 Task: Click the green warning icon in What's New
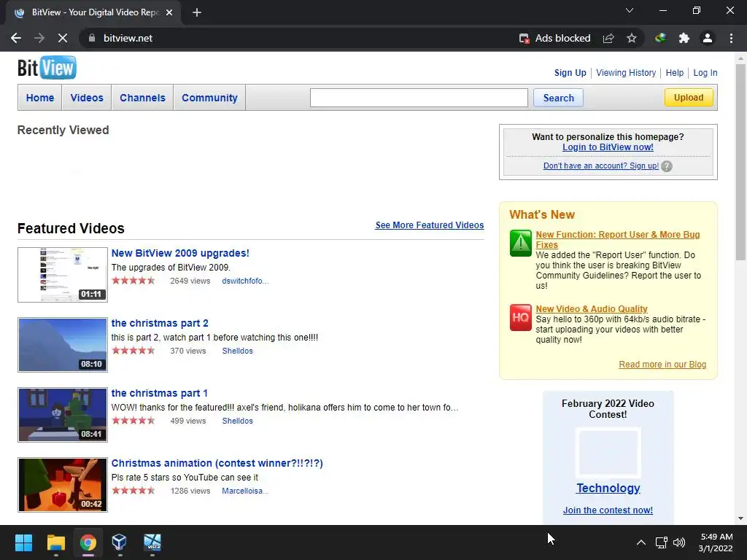(521, 243)
